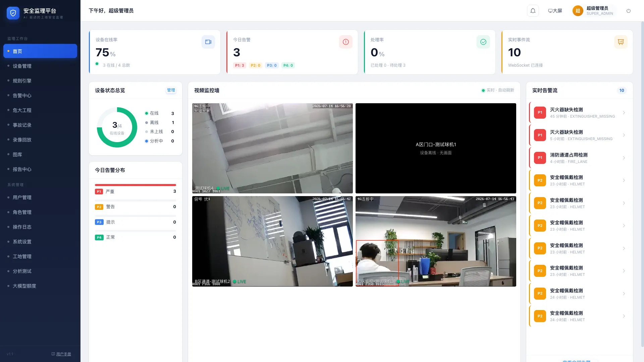
Task: Open 录像回放 menu
Action: [x=40, y=140]
